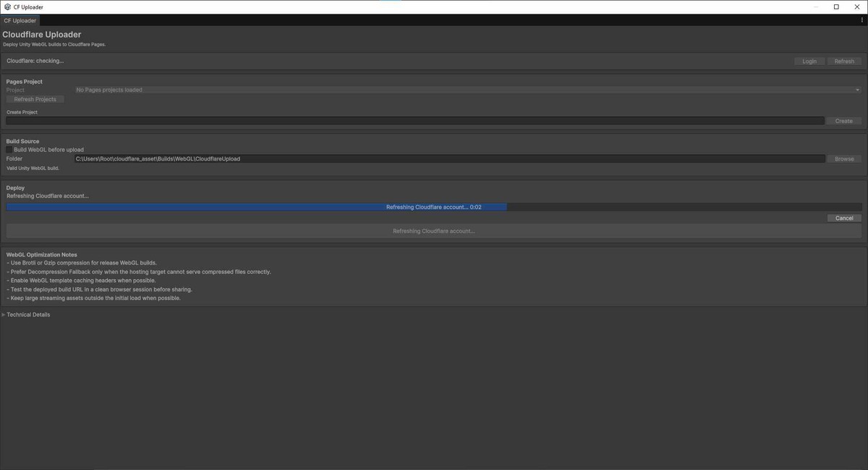This screenshot has width=868, height=470.
Task: Click the Login button
Action: pyautogui.click(x=809, y=61)
